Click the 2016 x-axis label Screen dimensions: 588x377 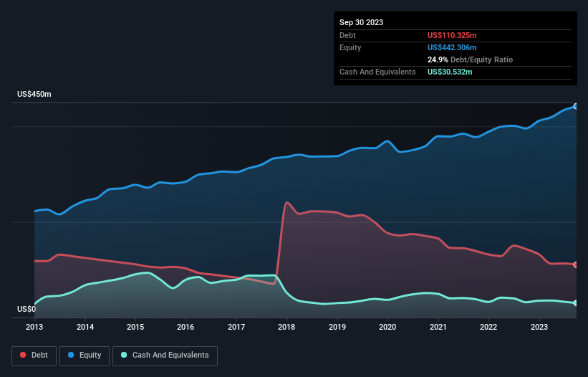(x=185, y=327)
